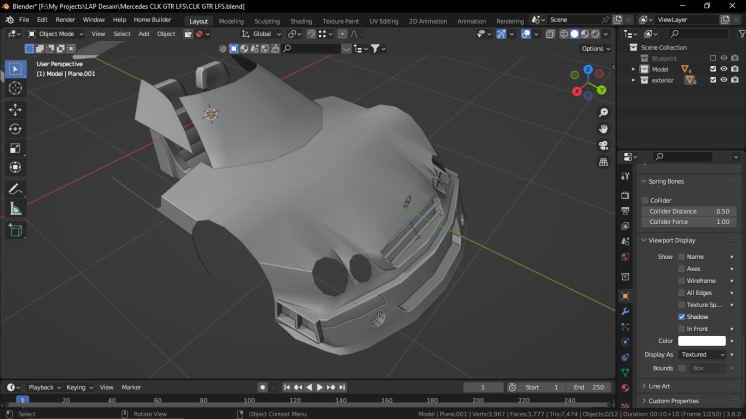Switch to rendered viewport shading
Image resolution: width=746 pixels, height=419 pixels.
click(x=595, y=34)
